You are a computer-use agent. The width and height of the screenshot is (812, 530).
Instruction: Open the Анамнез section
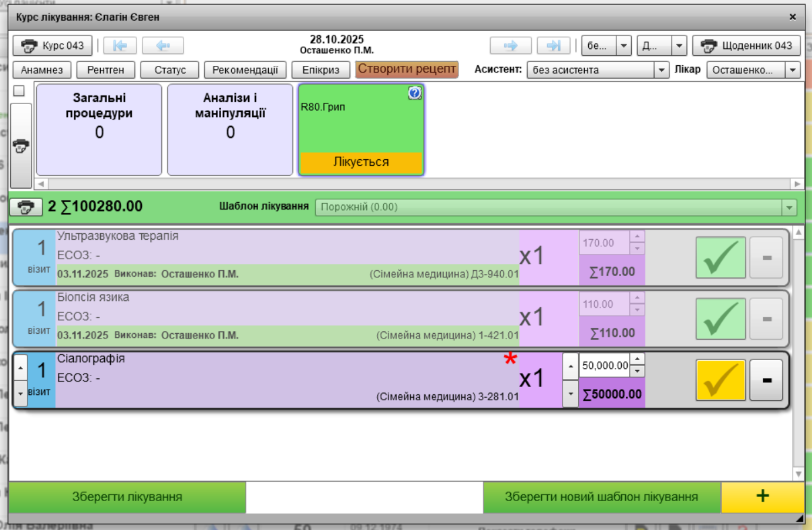coord(42,70)
